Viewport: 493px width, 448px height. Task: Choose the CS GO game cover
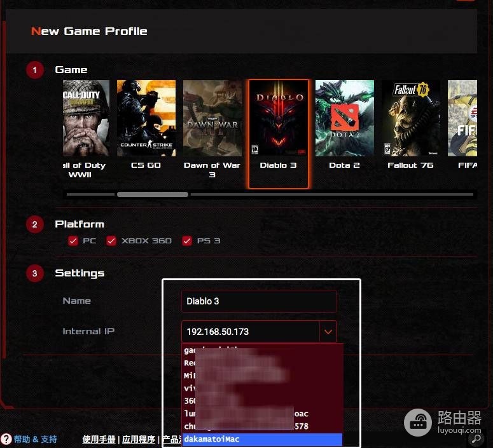coord(146,118)
